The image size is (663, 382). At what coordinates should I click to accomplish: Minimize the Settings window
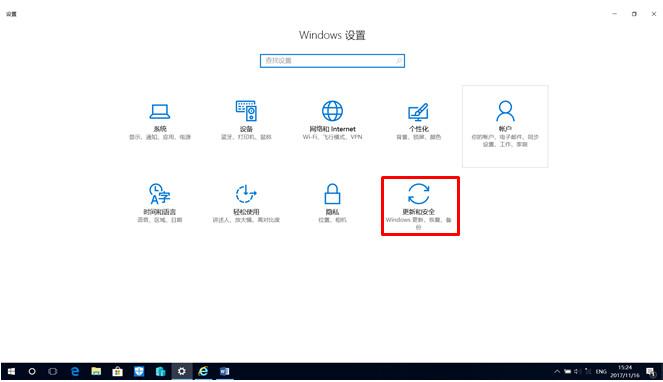coord(614,14)
